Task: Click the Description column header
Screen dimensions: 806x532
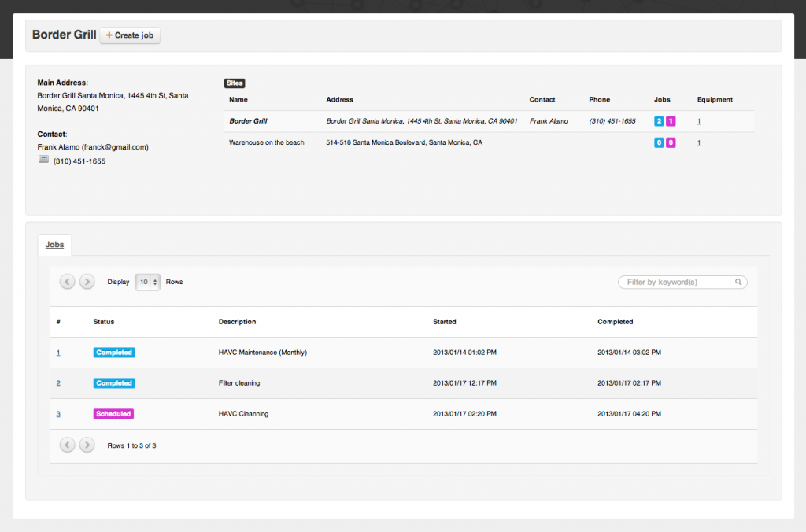Action: pos(237,322)
